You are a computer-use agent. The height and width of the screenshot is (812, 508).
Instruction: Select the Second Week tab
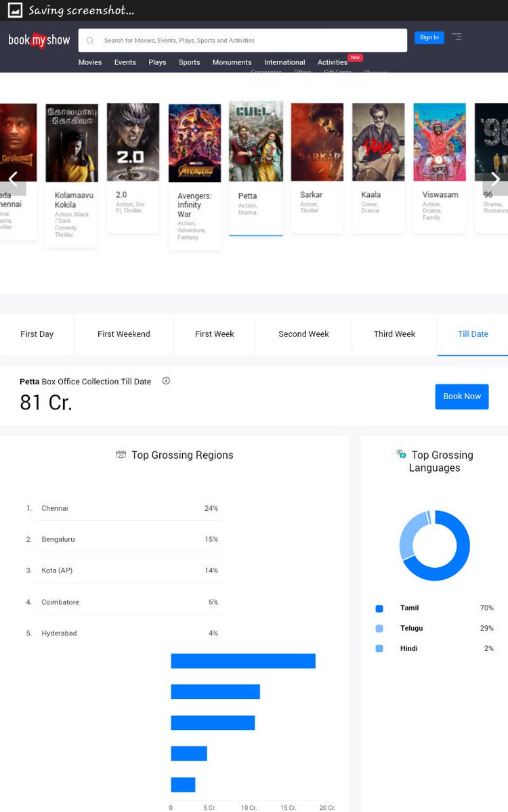(x=303, y=334)
